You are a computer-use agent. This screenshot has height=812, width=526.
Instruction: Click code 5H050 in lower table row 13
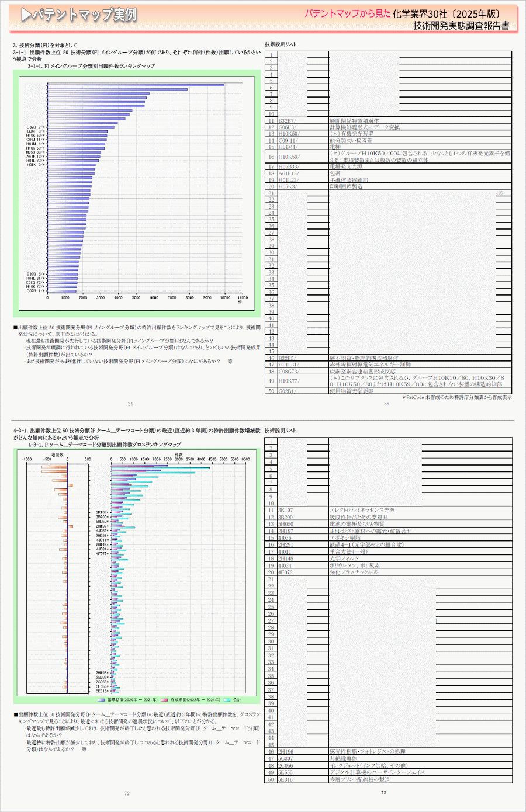tap(286, 524)
